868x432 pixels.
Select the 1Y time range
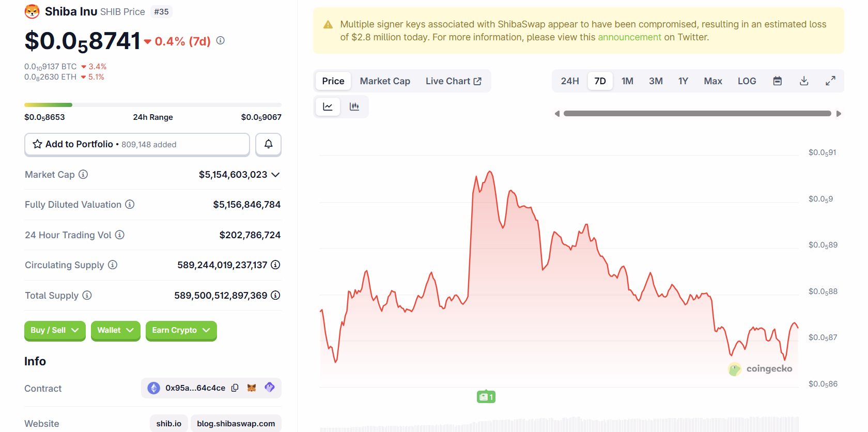click(683, 81)
